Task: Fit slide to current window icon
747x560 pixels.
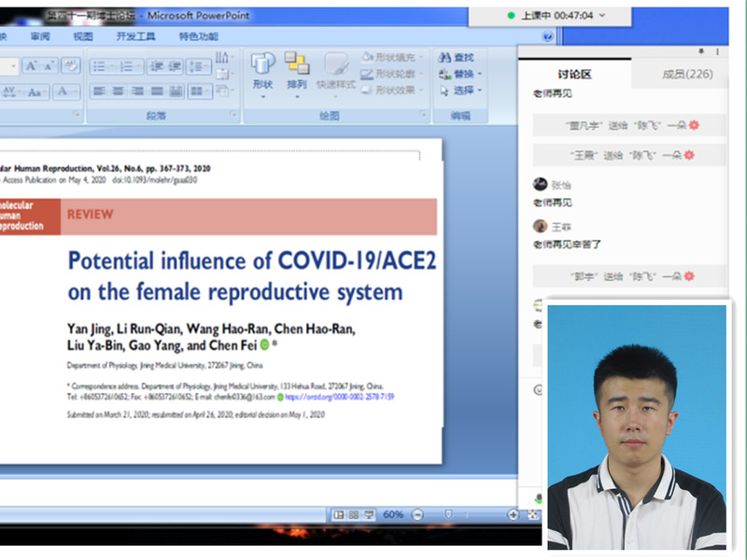Action: coord(531,514)
